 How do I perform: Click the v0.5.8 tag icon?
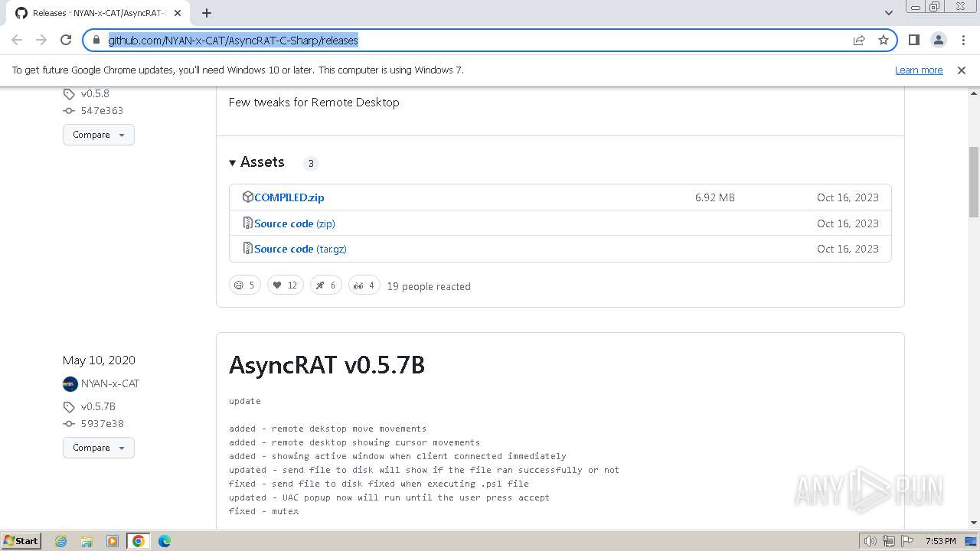[69, 94]
